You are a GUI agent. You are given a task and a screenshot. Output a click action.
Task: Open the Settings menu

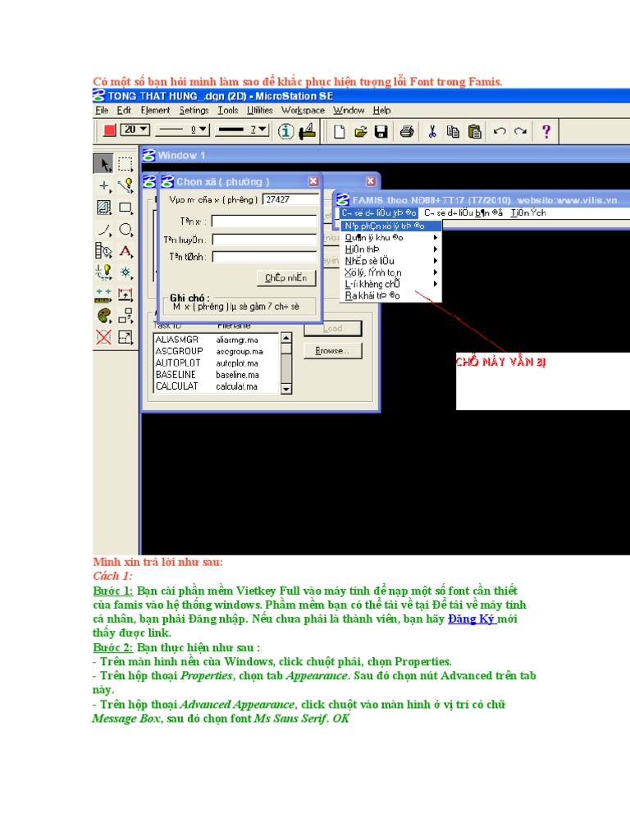click(194, 111)
